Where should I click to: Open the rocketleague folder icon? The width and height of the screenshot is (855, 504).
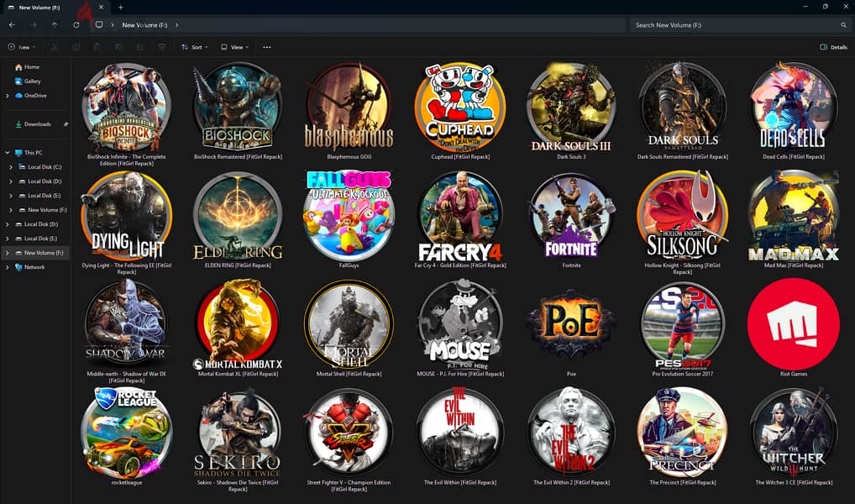(127, 433)
